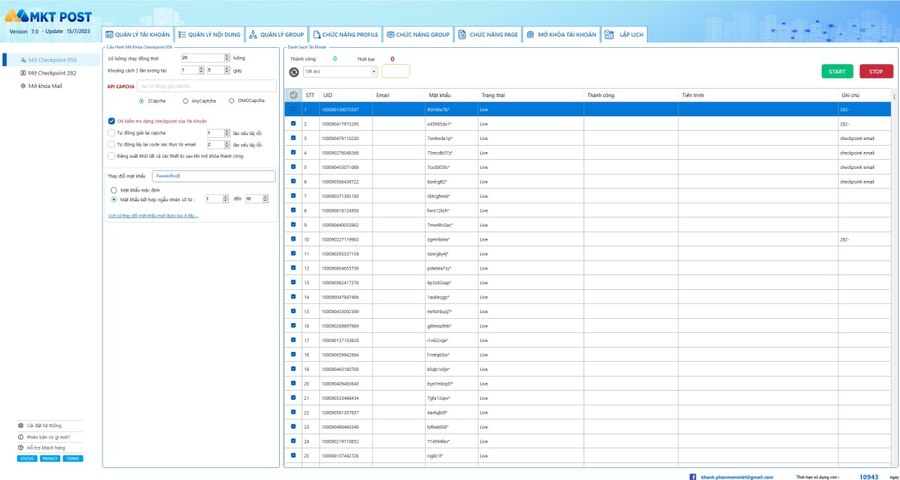Select the OMOCapcha radio button

231,100
